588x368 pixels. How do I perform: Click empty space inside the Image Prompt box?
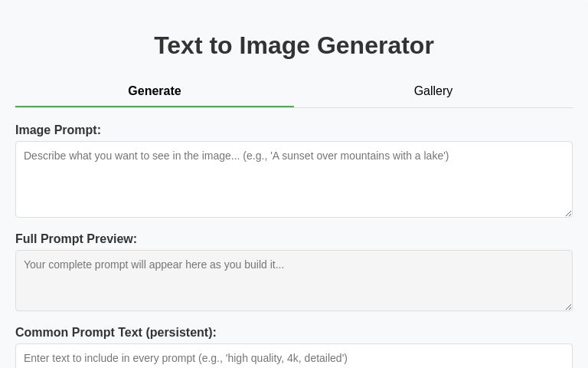pos(294,193)
